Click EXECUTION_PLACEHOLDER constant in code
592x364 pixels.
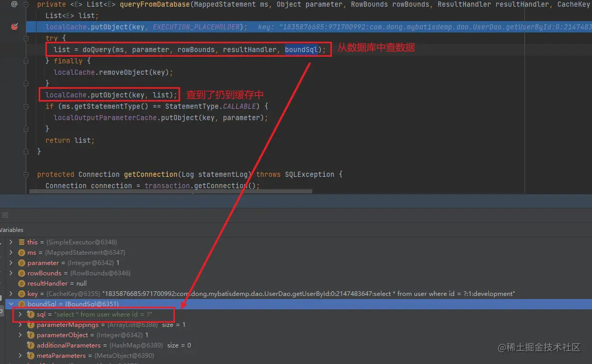[196, 27]
